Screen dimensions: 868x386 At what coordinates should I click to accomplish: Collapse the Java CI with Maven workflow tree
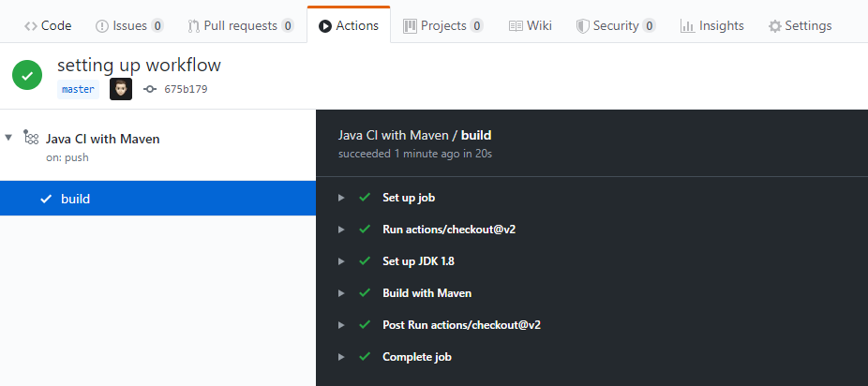coord(9,138)
